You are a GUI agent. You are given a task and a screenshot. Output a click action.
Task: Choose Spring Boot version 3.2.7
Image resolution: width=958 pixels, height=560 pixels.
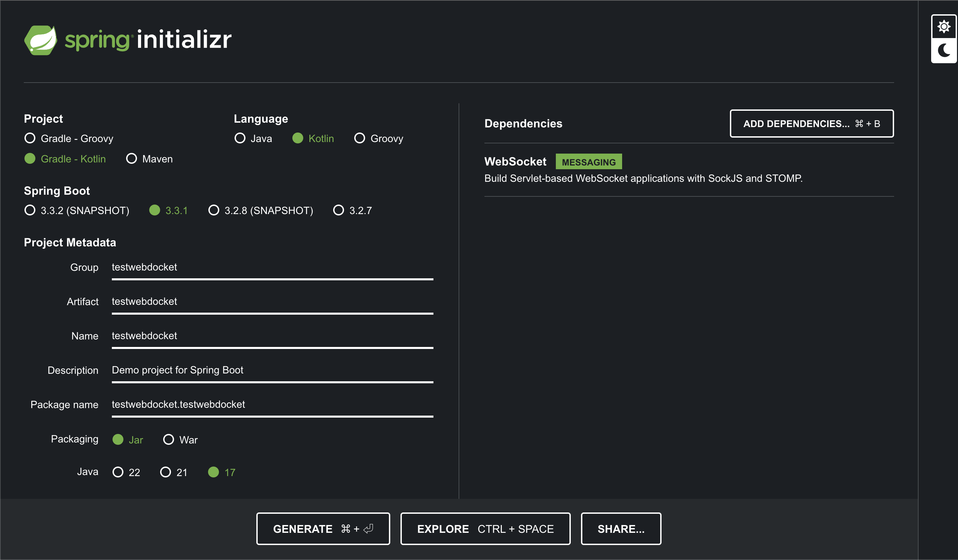[x=338, y=210]
